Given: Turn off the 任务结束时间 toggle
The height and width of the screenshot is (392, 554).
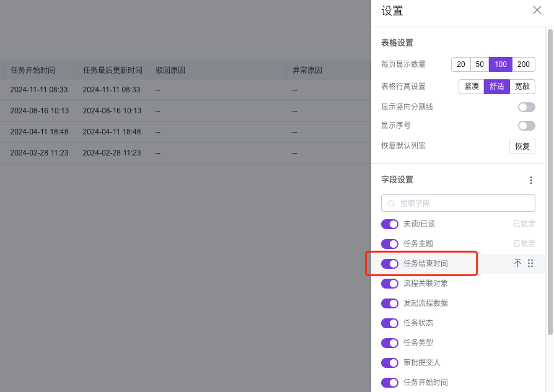Looking at the screenshot, I should 390,263.
